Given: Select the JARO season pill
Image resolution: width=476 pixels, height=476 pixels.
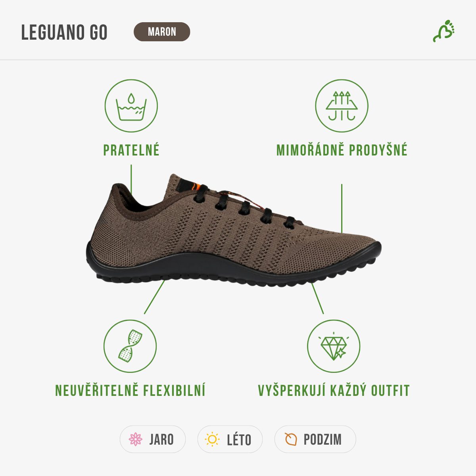Looking at the screenshot, I should 153,439.
